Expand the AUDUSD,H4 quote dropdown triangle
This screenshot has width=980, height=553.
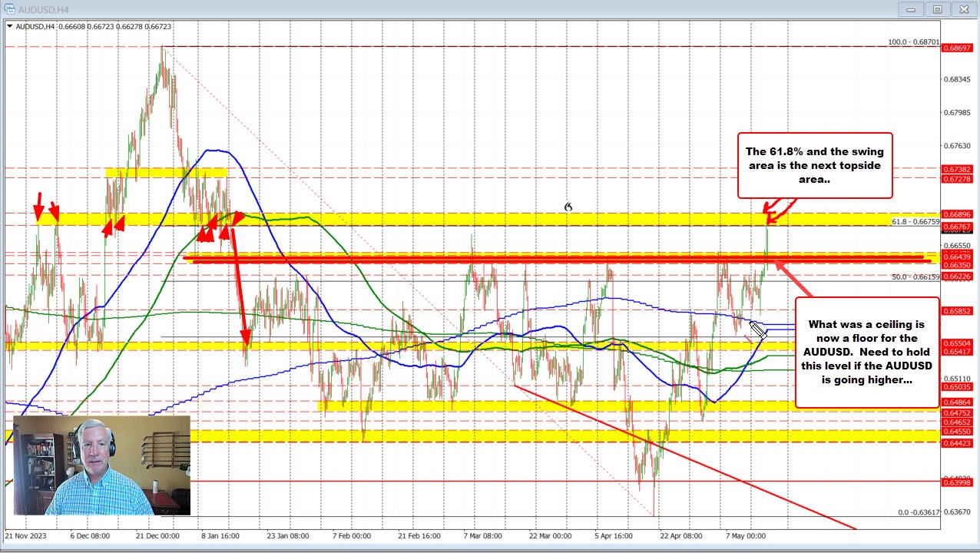(x=10, y=25)
